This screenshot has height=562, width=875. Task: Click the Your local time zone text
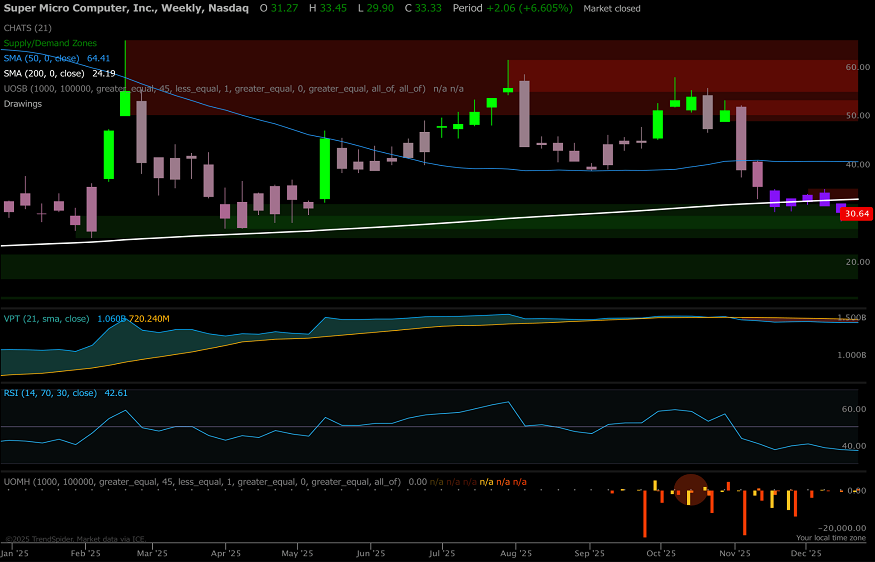click(x=831, y=538)
